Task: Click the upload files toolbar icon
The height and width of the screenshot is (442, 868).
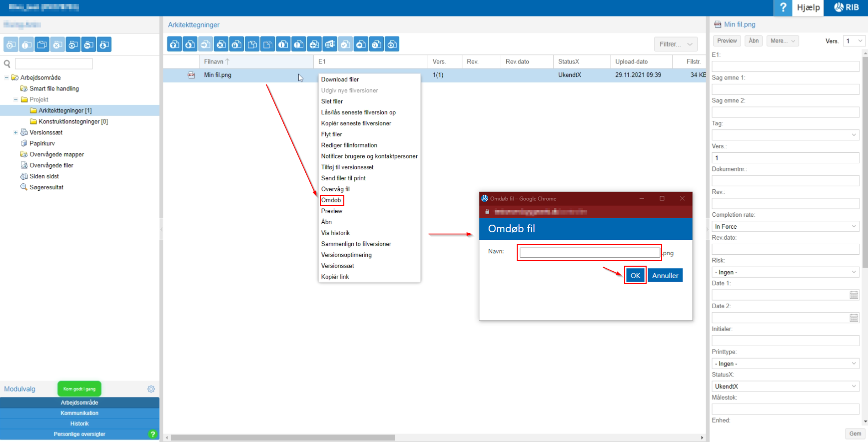Action: pos(174,44)
